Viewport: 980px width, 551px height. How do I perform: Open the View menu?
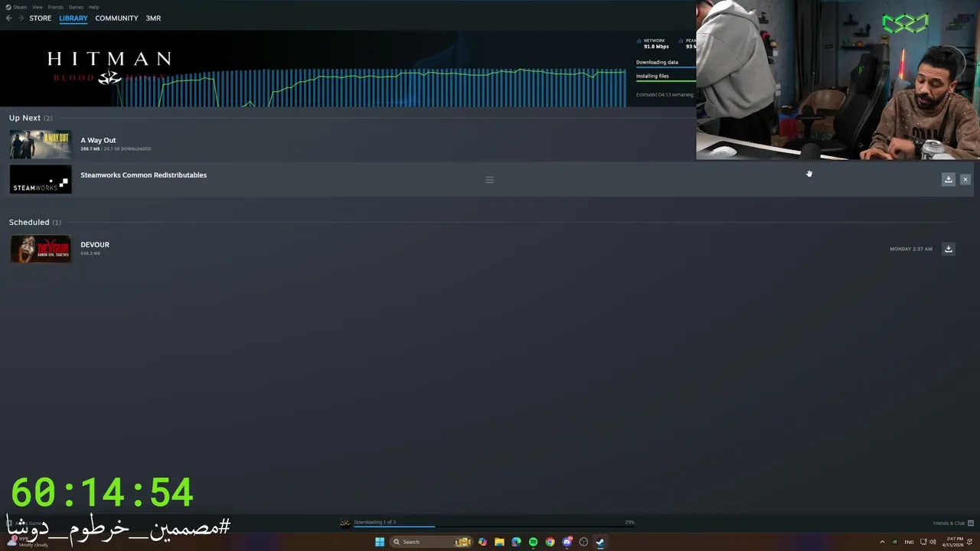point(37,7)
